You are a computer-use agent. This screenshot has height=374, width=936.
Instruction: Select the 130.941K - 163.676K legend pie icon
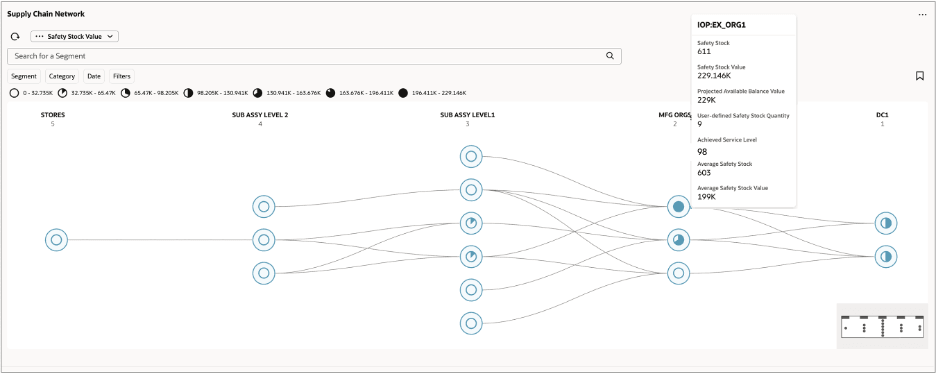(257, 93)
